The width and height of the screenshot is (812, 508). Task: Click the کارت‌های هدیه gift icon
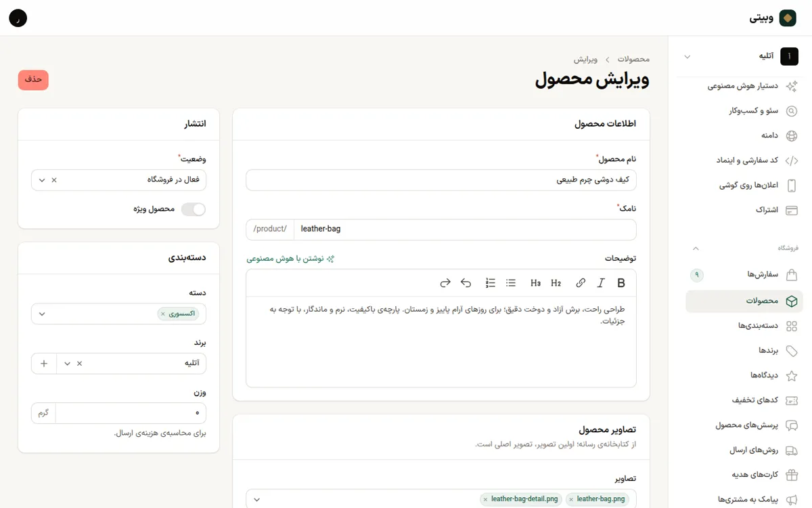791,475
